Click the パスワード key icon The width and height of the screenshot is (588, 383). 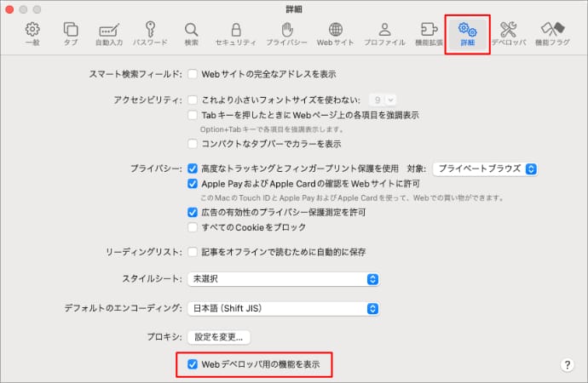point(150,32)
